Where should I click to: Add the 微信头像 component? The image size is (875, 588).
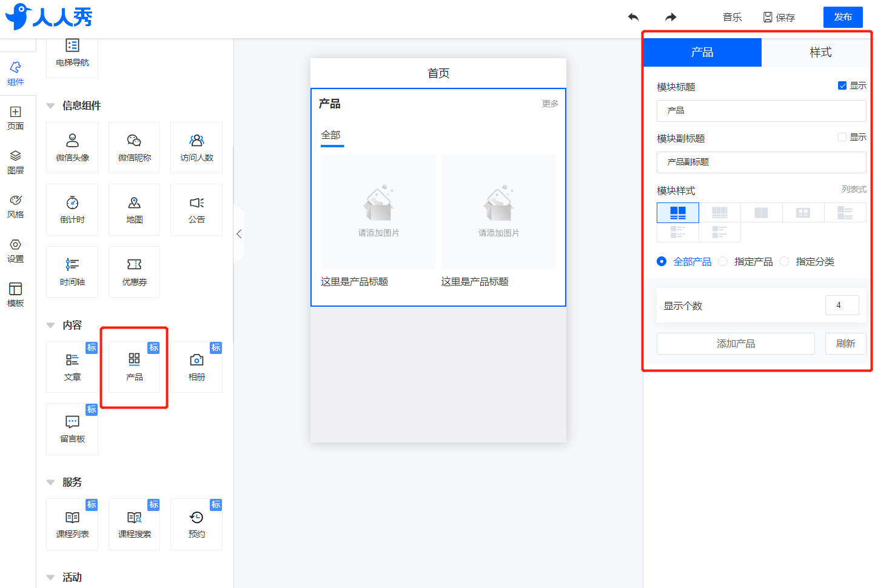(72, 148)
